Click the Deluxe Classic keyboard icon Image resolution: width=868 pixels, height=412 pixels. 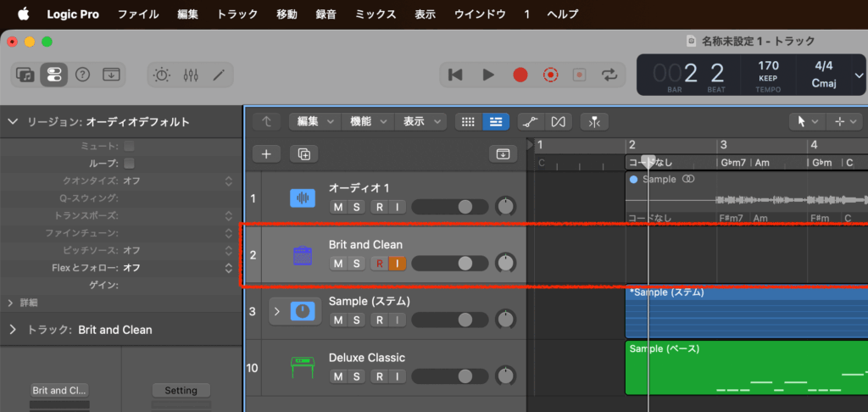point(303,368)
